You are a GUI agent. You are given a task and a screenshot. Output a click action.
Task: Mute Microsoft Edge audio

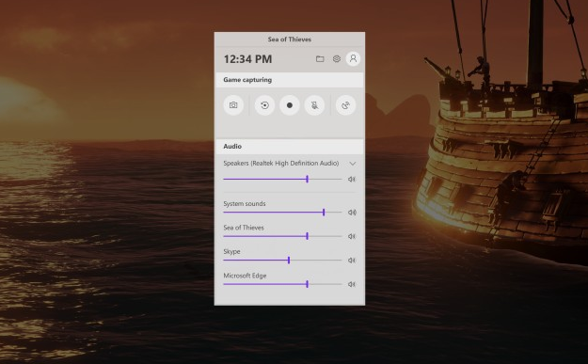tap(351, 284)
